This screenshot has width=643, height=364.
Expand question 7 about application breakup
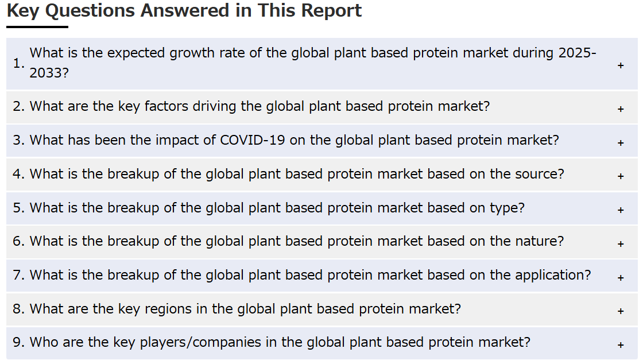point(322,276)
